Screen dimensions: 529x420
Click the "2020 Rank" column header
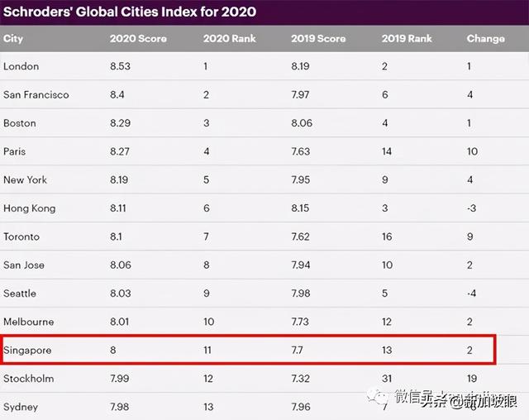230,39
